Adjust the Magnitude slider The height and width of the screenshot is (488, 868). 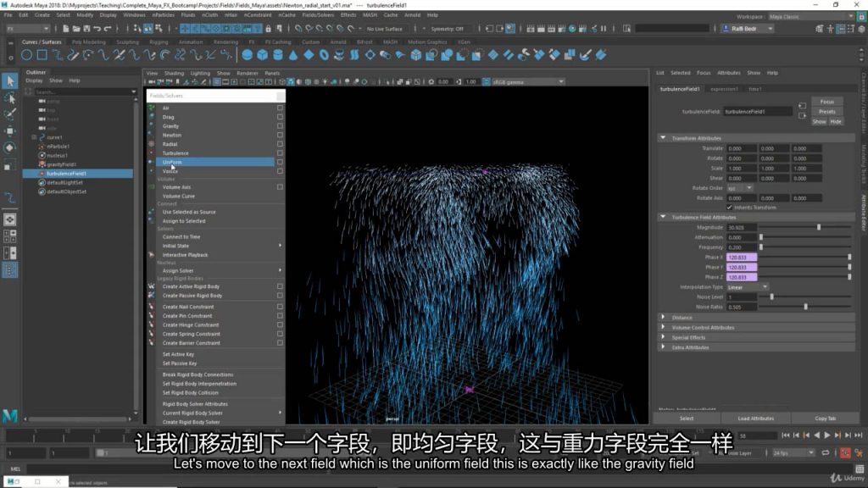(x=819, y=227)
